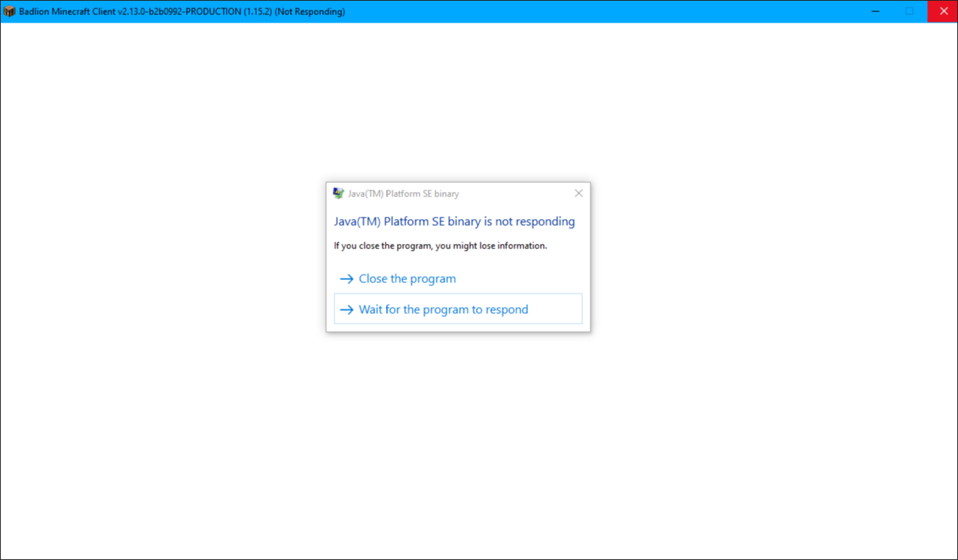
Task: Click the Badlion Minecraft Client title text
Action: pyautogui.click(x=182, y=12)
